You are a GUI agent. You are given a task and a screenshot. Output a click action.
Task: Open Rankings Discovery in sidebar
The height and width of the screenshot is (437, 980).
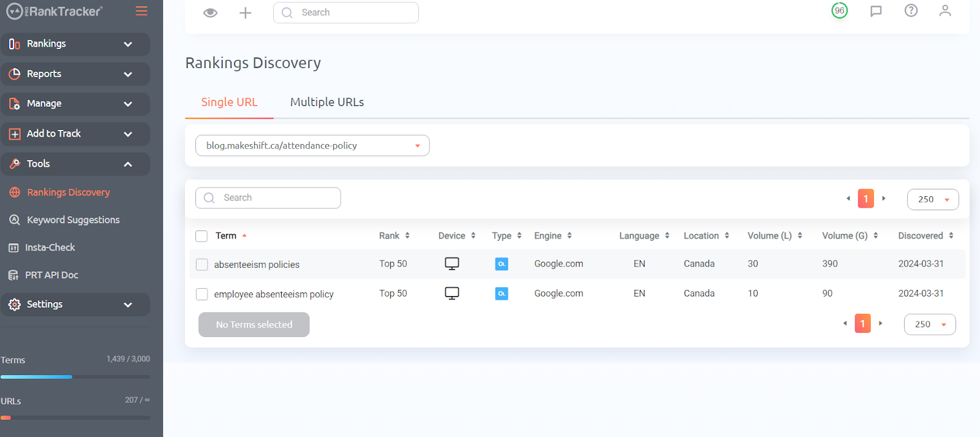(x=60, y=192)
